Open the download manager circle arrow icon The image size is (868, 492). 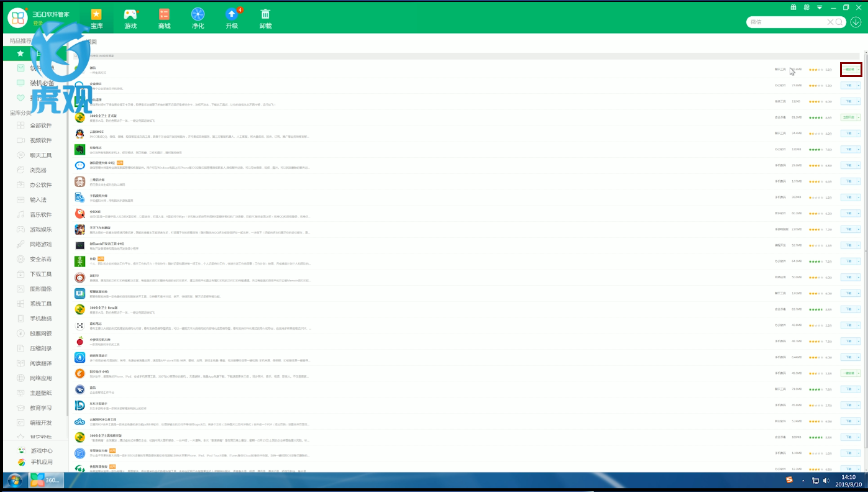tap(856, 22)
